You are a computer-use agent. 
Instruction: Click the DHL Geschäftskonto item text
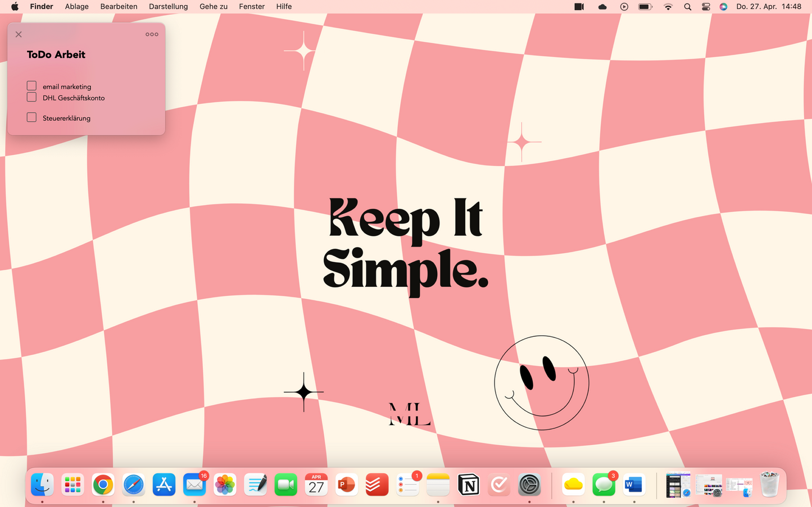click(x=74, y=98)
